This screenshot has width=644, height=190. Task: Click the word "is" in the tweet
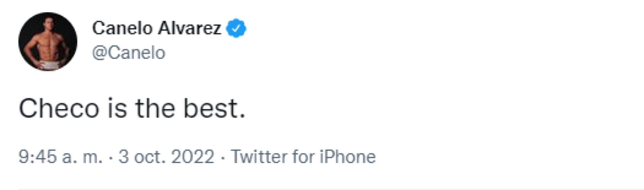117,108
